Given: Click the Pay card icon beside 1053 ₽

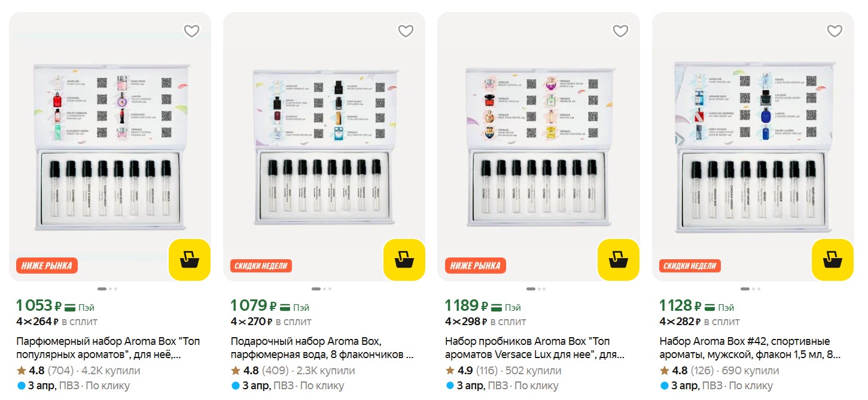Looking at the screenshot, I should 71,307.
